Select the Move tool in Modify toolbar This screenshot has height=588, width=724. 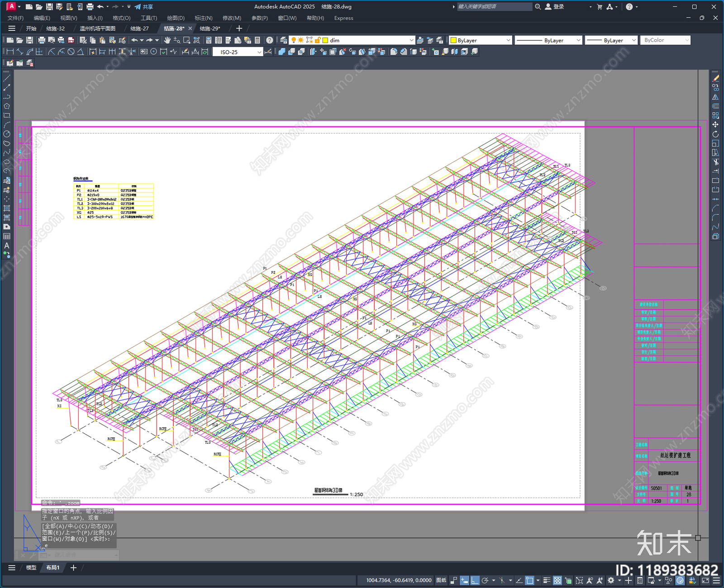pos(715,124)
